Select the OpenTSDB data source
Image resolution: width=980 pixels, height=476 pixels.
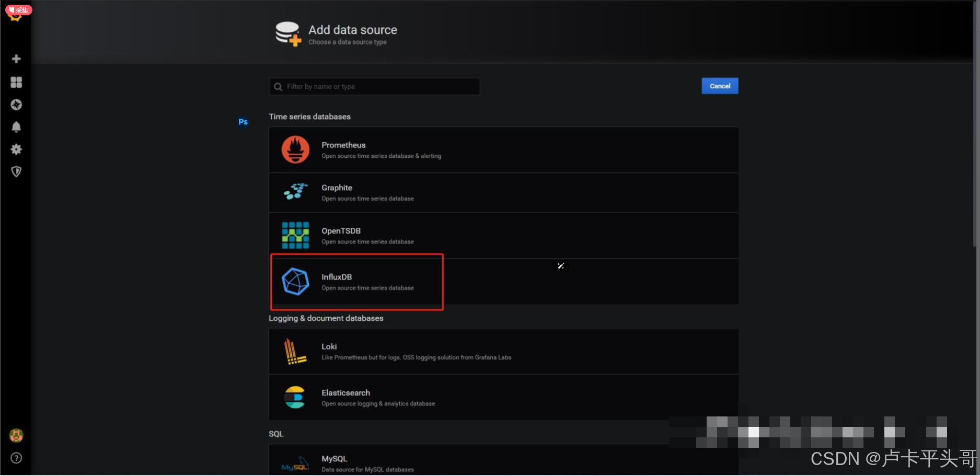(503, 236)
